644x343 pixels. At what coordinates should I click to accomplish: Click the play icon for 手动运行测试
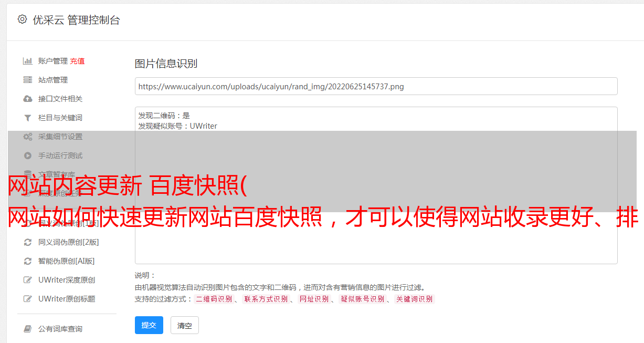[x=28, y=155]
